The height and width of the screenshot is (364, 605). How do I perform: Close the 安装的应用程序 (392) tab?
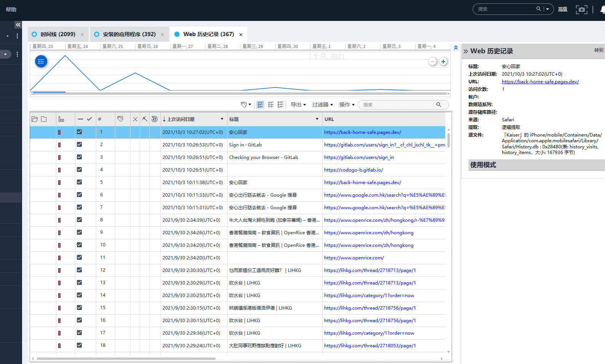coord(162,35)
